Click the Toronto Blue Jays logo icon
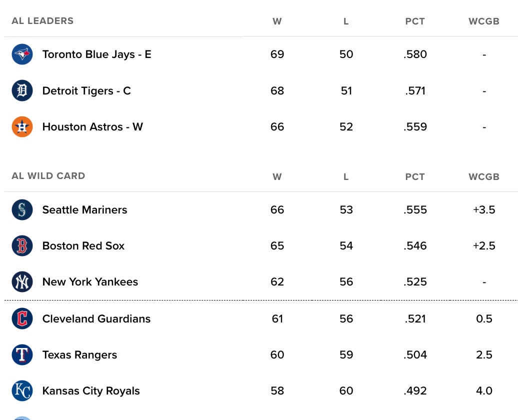 pos(22,54)
